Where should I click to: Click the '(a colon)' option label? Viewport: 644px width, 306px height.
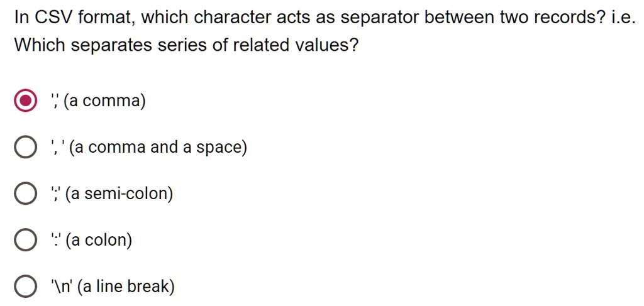(99, 240)
